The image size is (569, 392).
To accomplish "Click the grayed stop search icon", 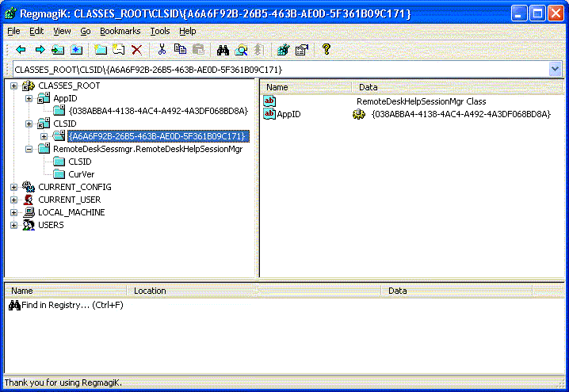I will [x=258, y=49].
